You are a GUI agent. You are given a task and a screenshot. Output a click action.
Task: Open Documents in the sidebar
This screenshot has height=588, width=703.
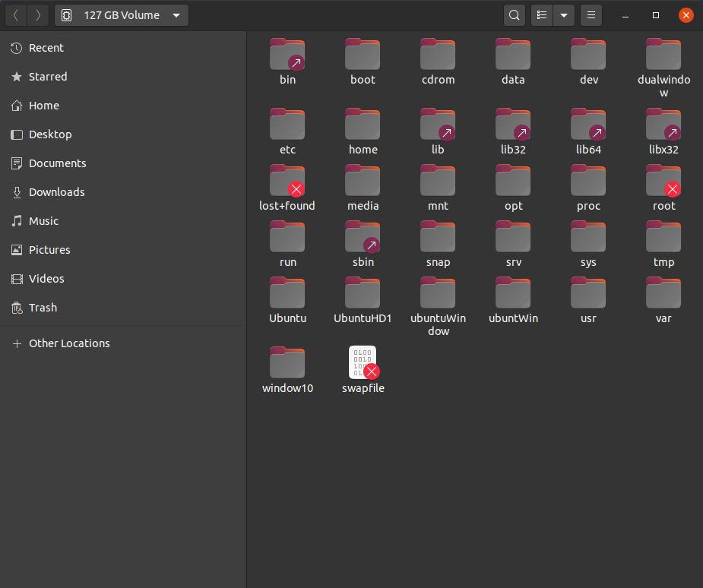[123, 163]
